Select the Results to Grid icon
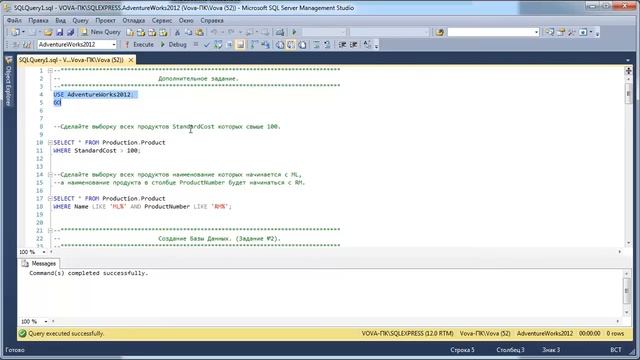This screenshot has width=640, height=360. pyautogui.click(x=291, y=44)
